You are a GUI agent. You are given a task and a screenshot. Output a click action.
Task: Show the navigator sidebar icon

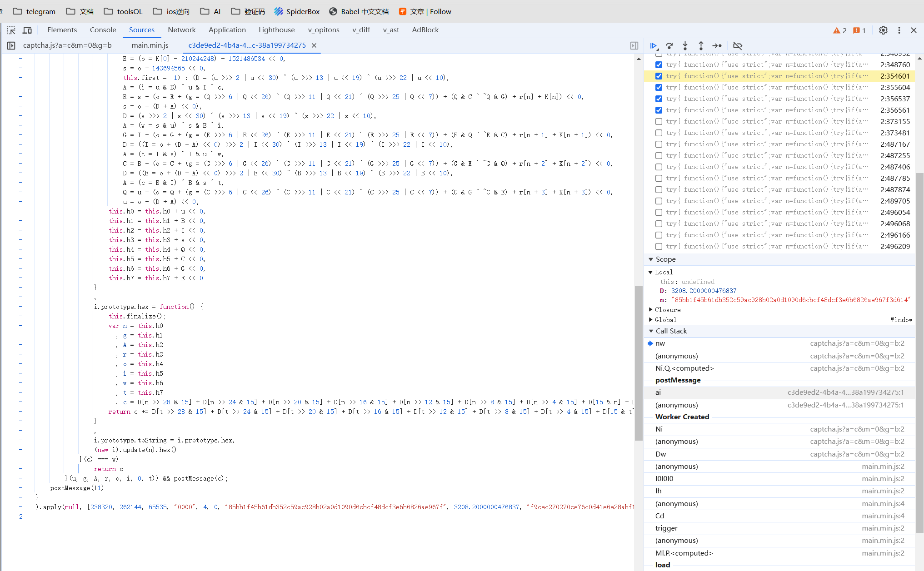(11, 45)
